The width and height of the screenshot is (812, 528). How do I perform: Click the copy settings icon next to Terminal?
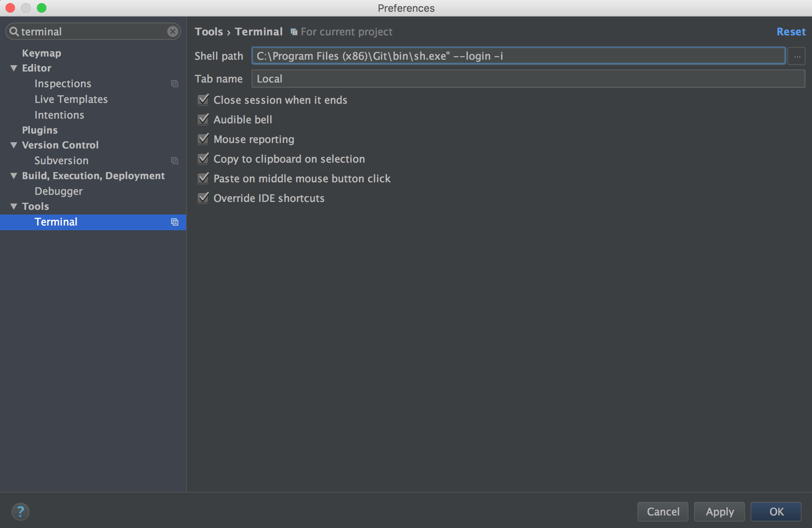(x=175, y=222)
